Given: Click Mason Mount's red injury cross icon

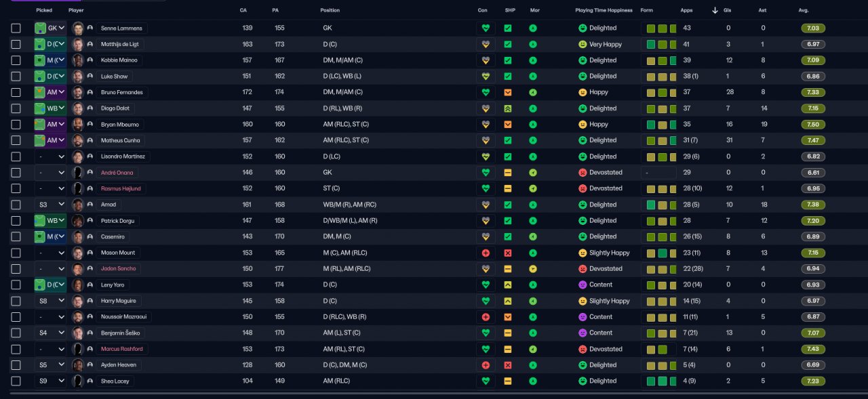Looking at the screenshot, I should (x=486, y=253).
